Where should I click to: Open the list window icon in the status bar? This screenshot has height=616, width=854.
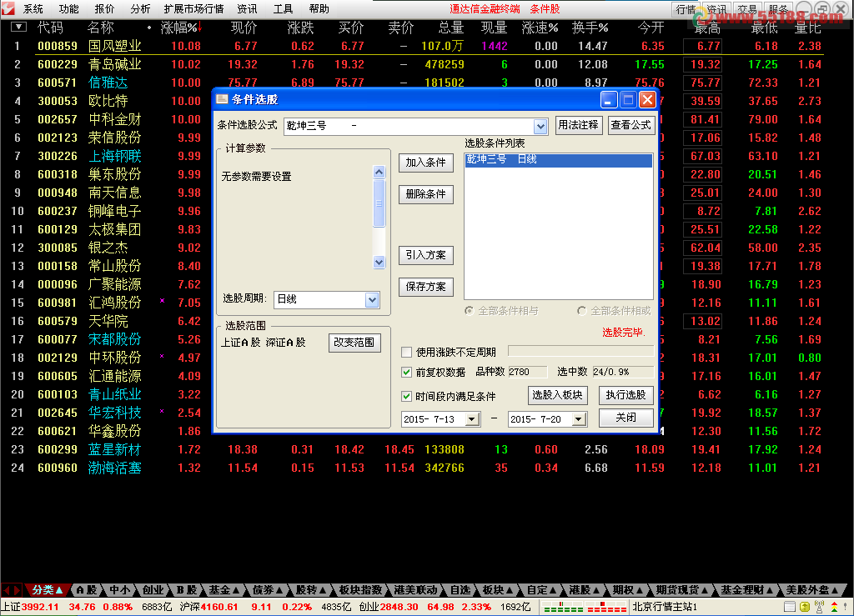click(789, 607)
